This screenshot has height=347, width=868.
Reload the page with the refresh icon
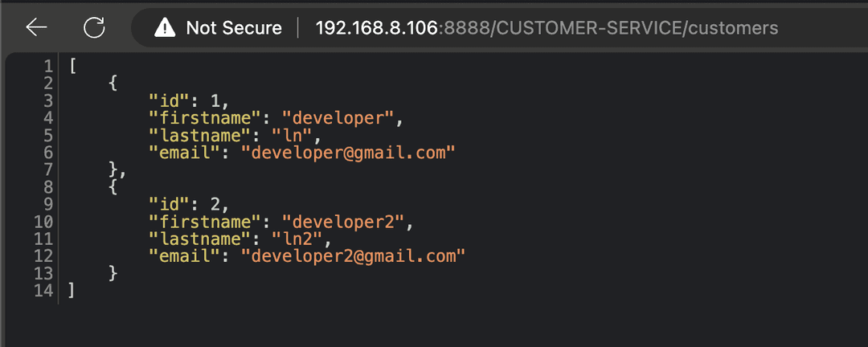coord(95,28)
